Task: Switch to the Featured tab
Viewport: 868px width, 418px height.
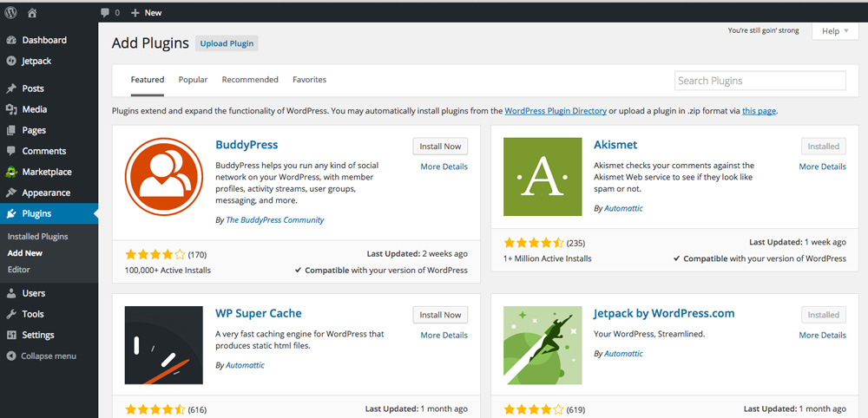Action: click(x=148, y=80)
